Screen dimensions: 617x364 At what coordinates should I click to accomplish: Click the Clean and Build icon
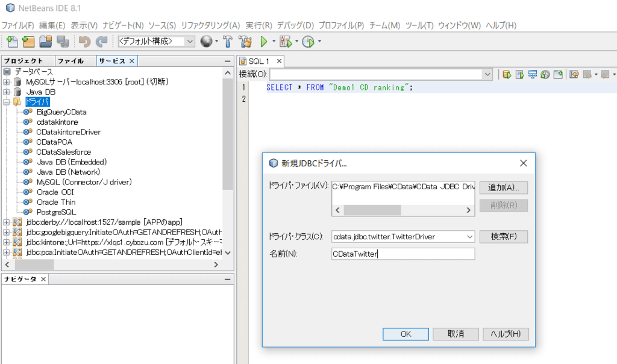point(245,42)
